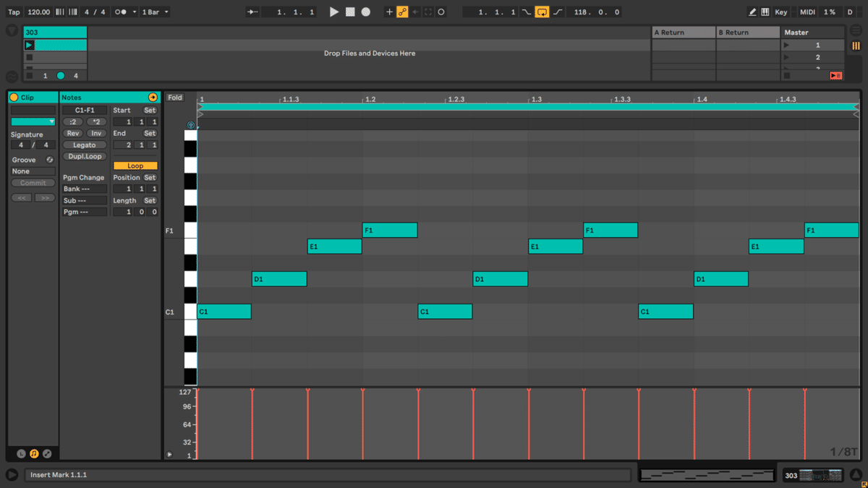868x488 pixels.
Task: Click the Dupl.Loop button
Action: tap(85, 157)
